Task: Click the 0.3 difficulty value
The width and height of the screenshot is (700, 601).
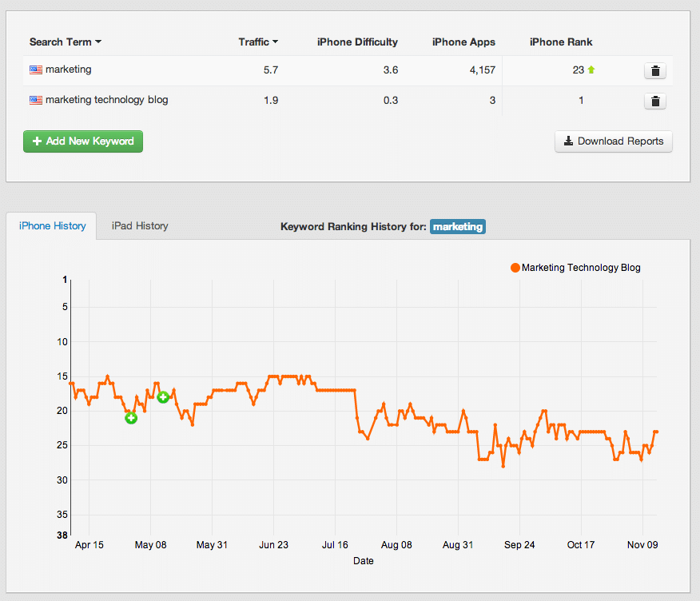Action: pyautogui.click(x=391, y=101)
